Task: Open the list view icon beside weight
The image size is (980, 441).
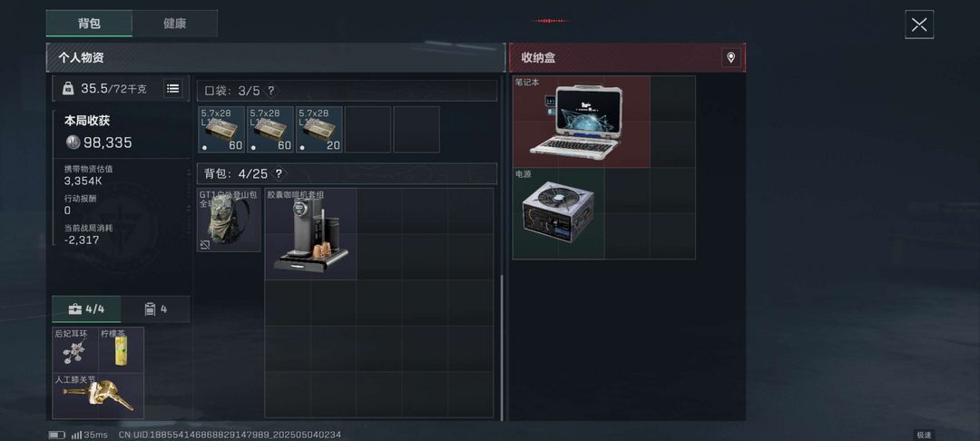Action: (173, 89)
